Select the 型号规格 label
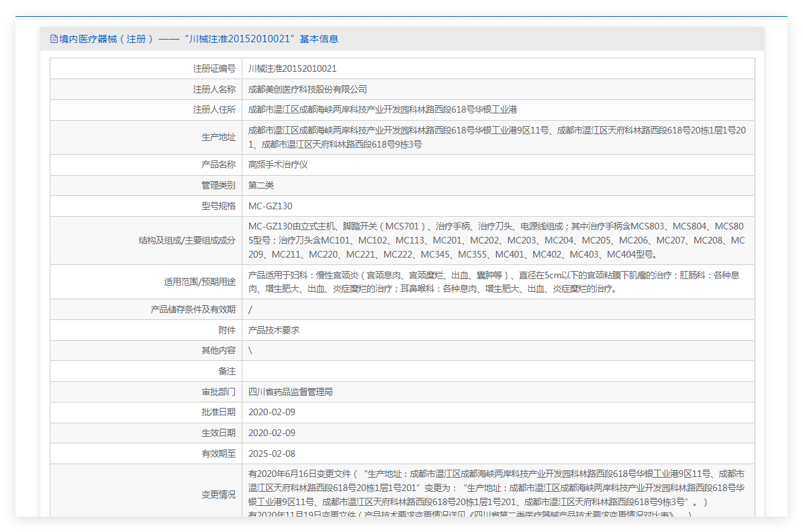This screenshot has height=532, width=803. pyautogui.click(x=219, y=206)
